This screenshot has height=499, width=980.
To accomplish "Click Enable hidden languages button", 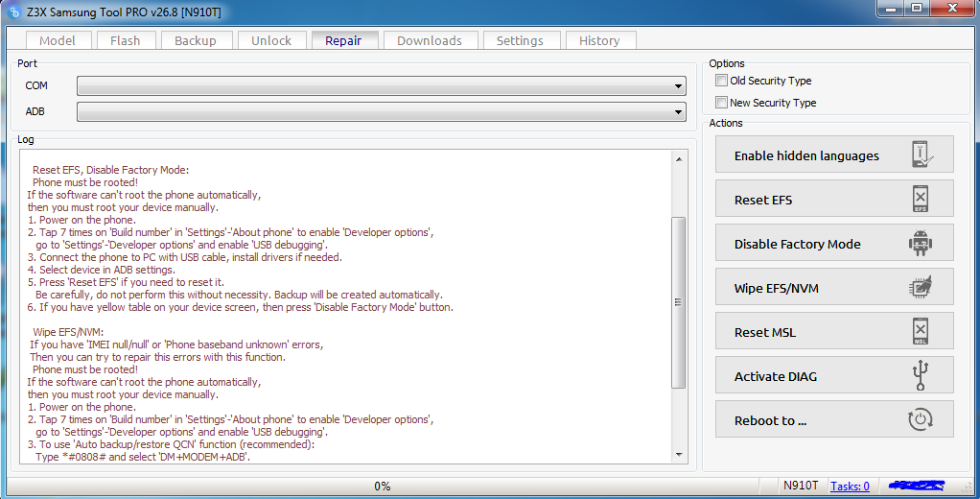I will pos(834,154).
